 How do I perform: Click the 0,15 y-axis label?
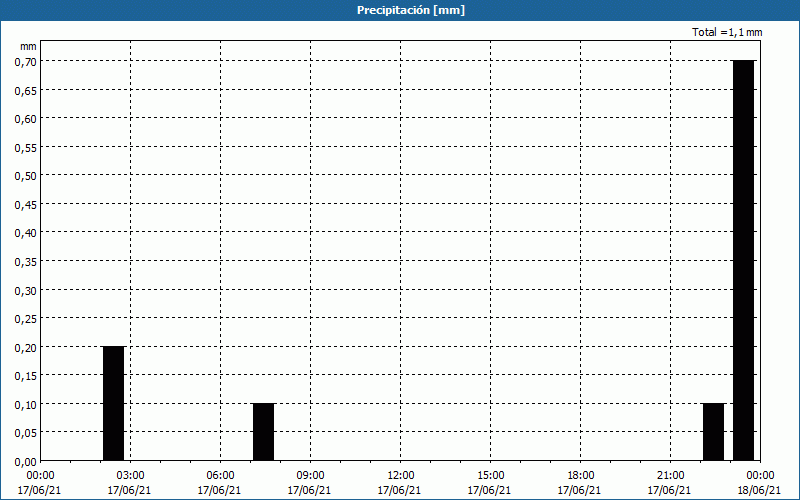[25, 376]
